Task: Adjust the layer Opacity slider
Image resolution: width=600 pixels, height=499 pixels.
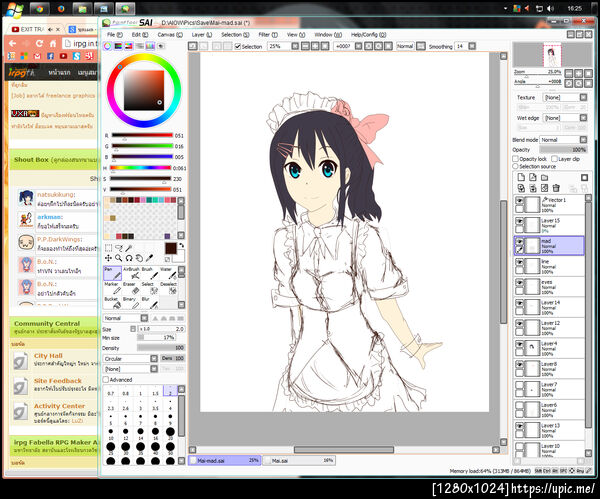Action: pyautogui.click(x=563, y=150)
